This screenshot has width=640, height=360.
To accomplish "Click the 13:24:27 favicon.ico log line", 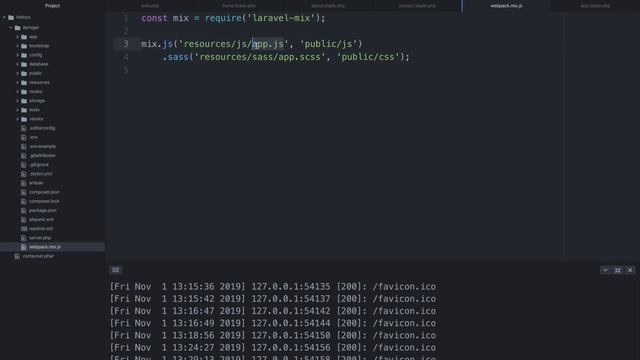I will (273, 347).
